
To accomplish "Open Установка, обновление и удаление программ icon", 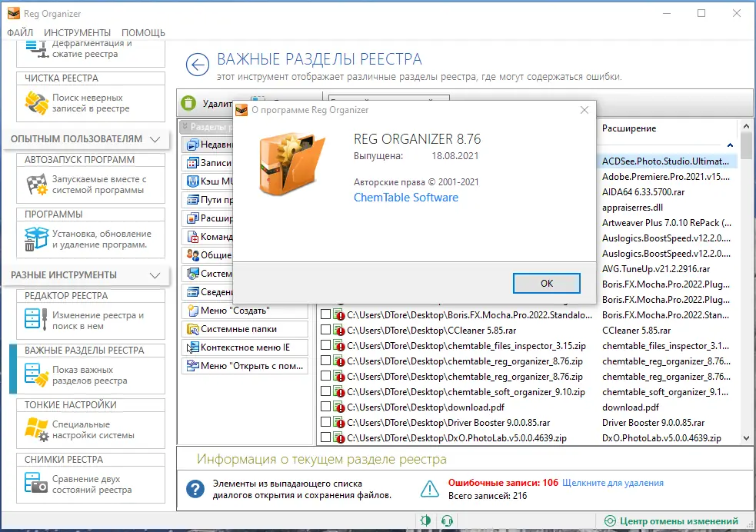I will [x=37, y=239].
